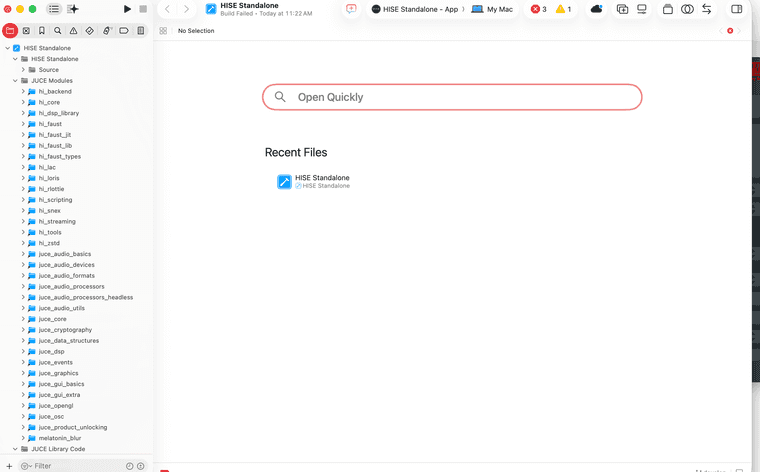Toggle the navigator sidebar visibility

54,9
